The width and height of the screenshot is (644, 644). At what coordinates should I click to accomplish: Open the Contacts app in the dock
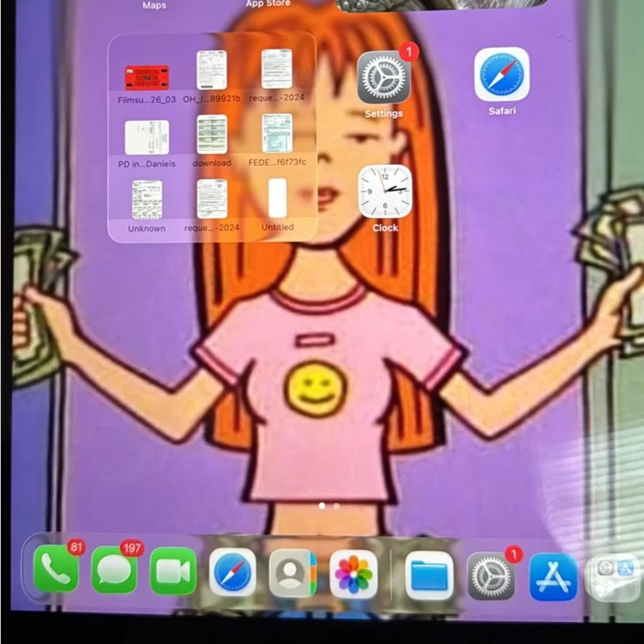(292, 573)
